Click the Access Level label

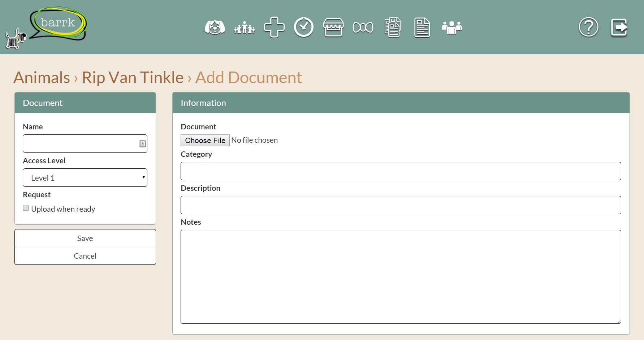(x=44, y=161)
